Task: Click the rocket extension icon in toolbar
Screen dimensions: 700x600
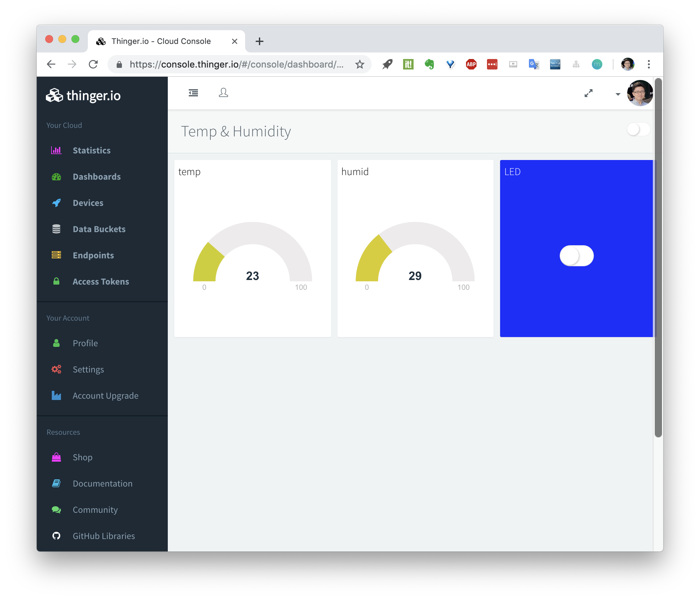Action: click(387, 64)
